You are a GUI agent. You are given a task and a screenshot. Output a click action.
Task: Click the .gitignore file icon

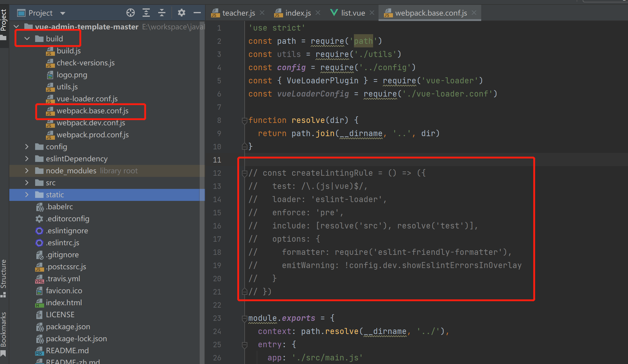(39, 255)
